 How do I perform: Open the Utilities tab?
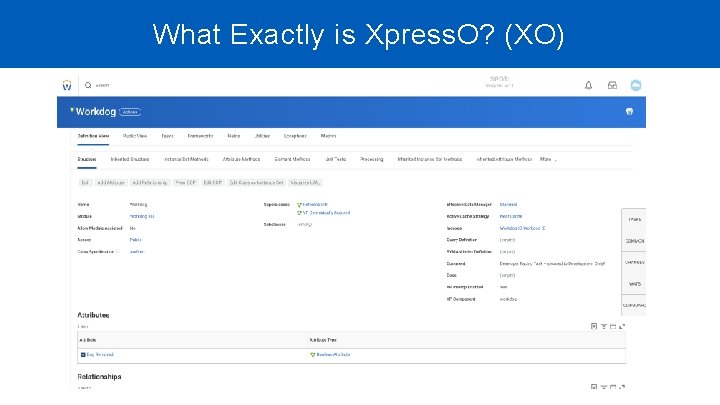(262, 136)
